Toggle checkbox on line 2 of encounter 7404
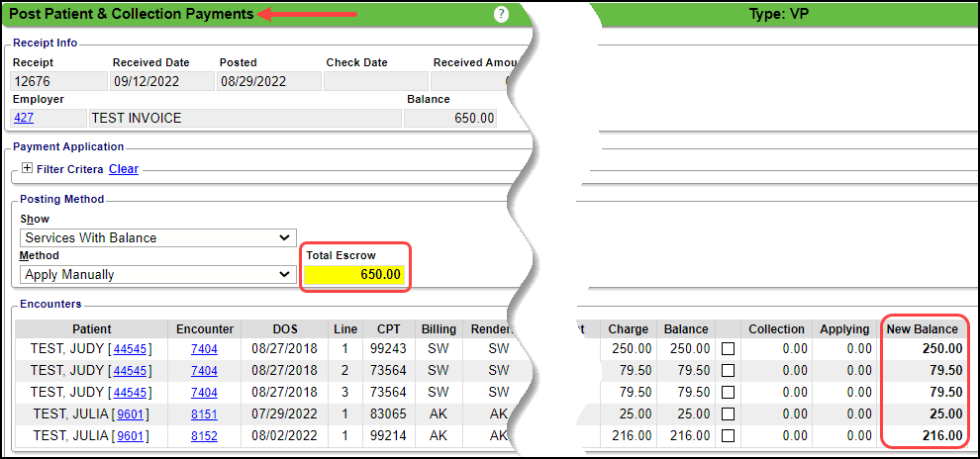980x459 pixels. 728,370
